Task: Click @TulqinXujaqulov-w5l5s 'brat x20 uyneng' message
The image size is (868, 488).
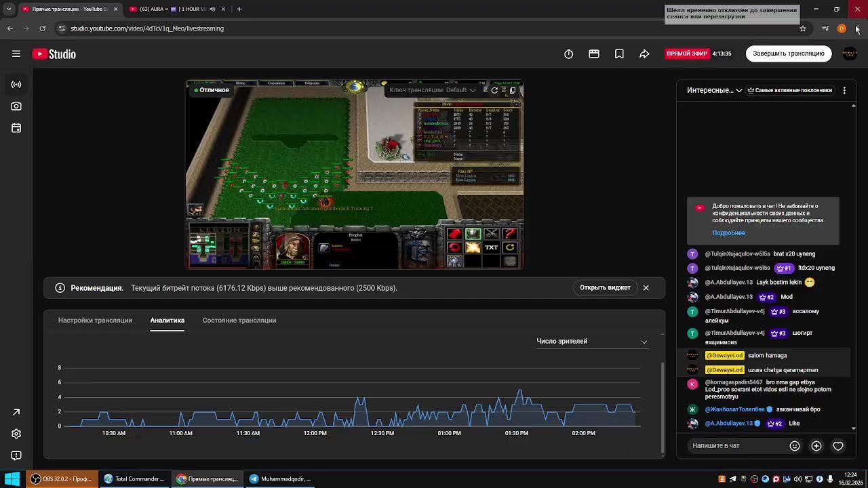Action: pyautogui.click(x=759, y=254)
